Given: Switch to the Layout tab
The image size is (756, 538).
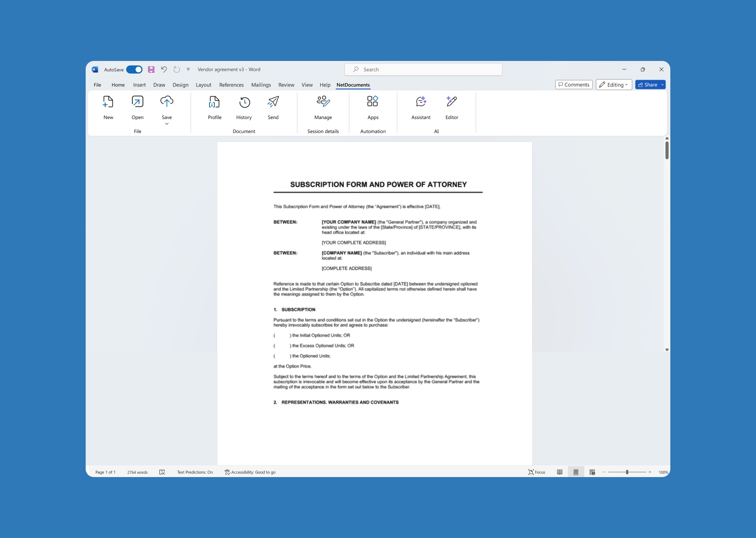Looking at the screenshot, I should pyautogui.click(x=203, y=85).
